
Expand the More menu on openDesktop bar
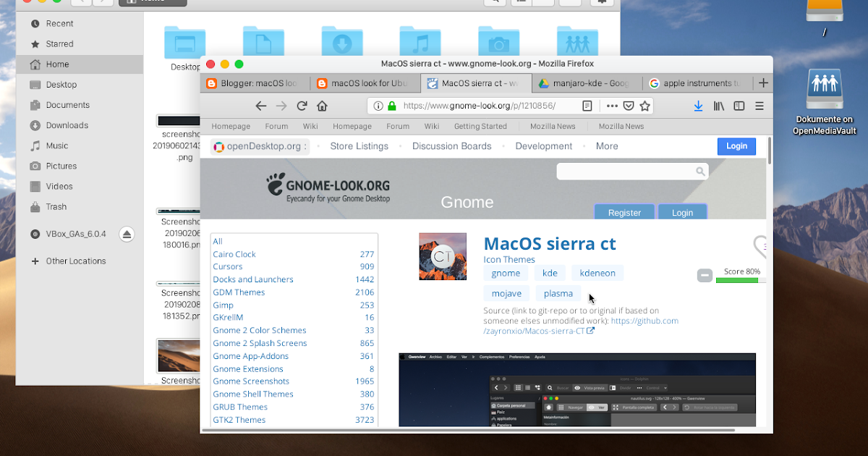click(607, 146)
